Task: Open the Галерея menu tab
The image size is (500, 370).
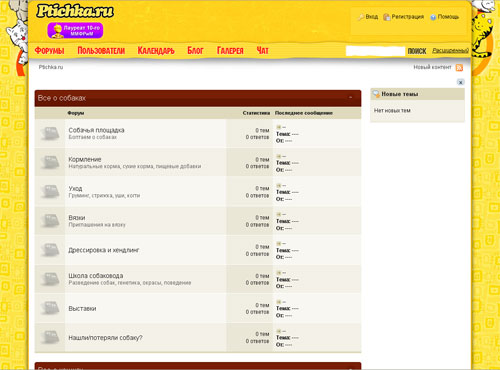Action: pos(230,51)
